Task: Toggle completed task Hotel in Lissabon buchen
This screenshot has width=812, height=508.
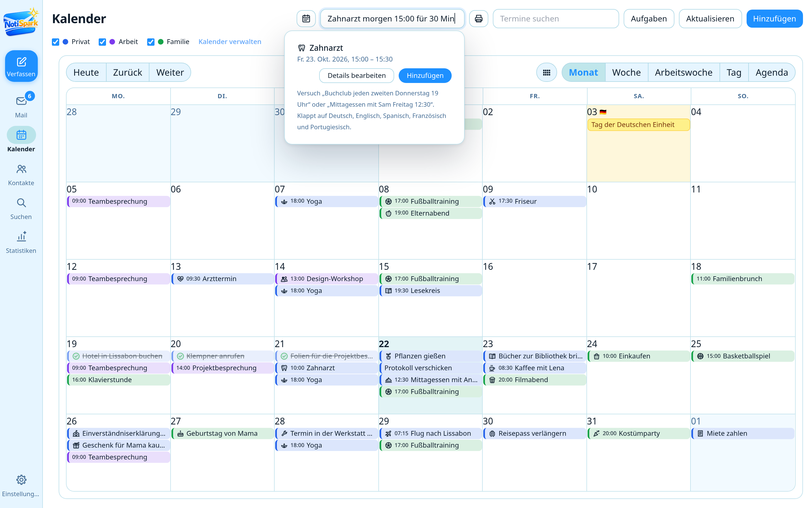Action: tap(76, 356)
